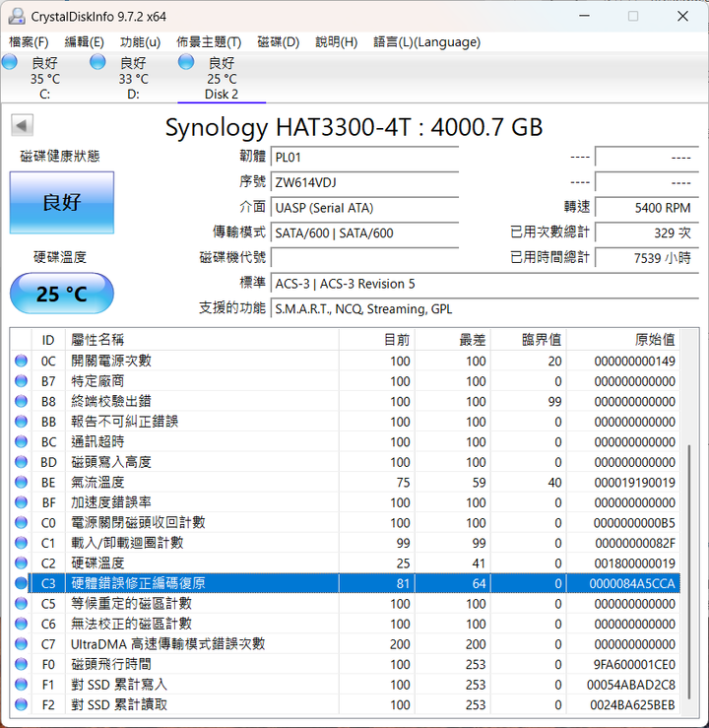Click the 屬性名稱 column header
Screen dimensions: 709x728
98,339
